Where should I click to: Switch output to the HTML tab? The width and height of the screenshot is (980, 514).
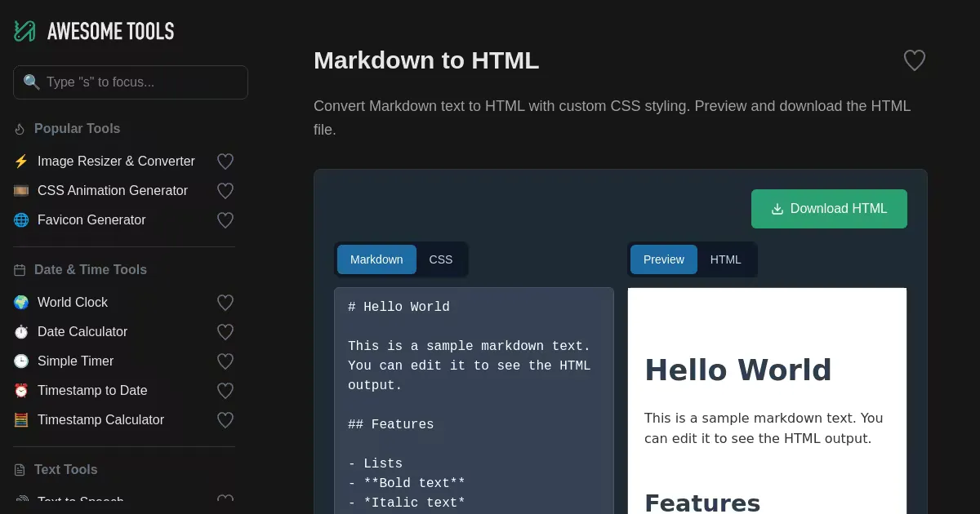pos(725,259)
